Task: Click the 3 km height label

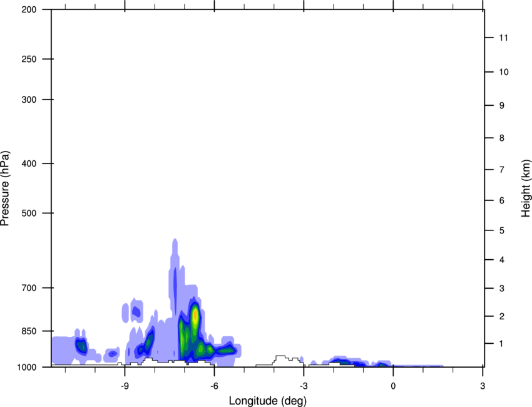Action: 502,289
